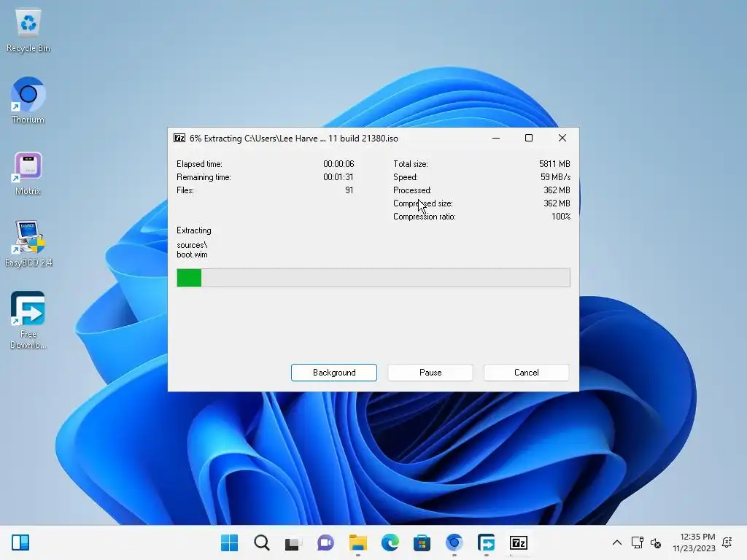The height and width of the screenshot is (560, 747).
Task: Close the extracting dialog
Action: click(562, 138)
